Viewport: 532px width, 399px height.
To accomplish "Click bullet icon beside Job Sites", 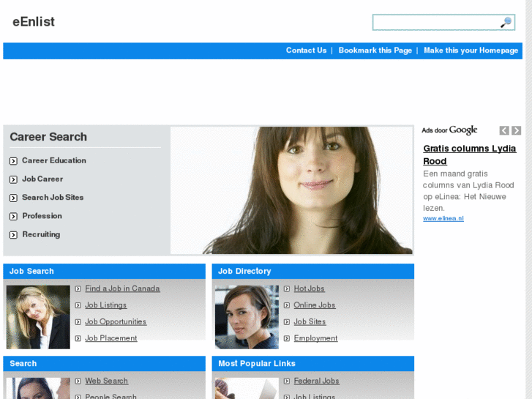I will tap(287, 322).
